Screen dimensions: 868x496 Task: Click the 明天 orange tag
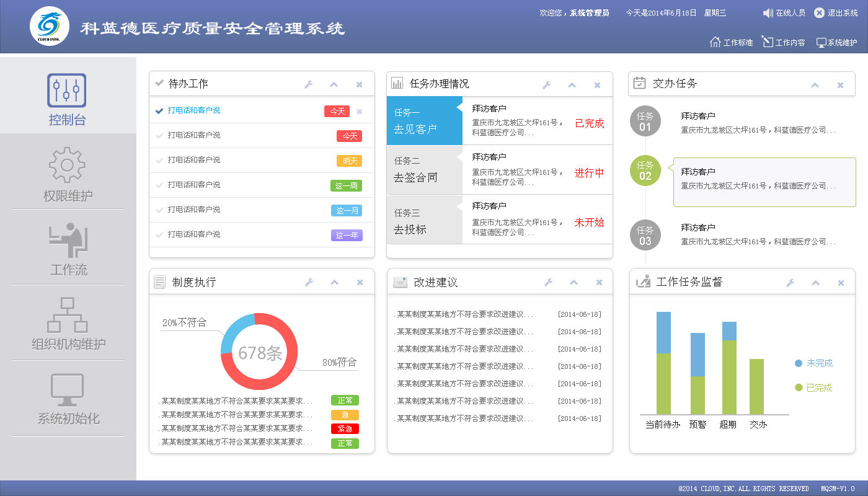tap(350, 161)
